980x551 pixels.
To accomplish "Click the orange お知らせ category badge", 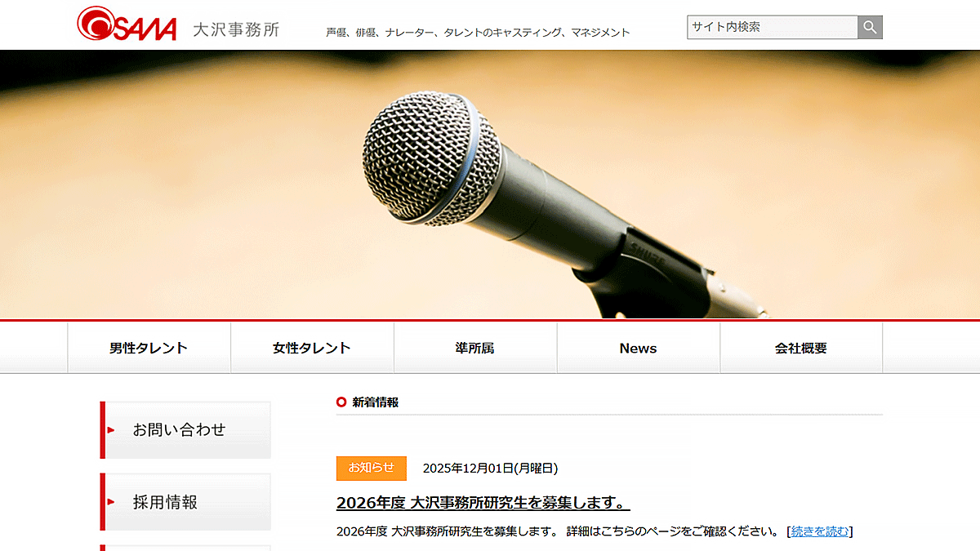I will tap(371, 468).
